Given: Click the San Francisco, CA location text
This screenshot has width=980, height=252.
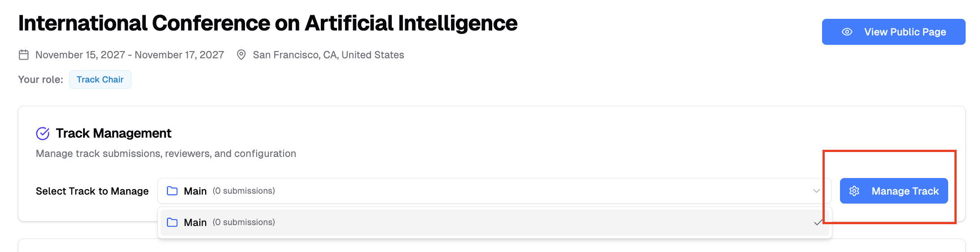Looking at the screenshot, I should pyautogui.click(x=328, y=55).
